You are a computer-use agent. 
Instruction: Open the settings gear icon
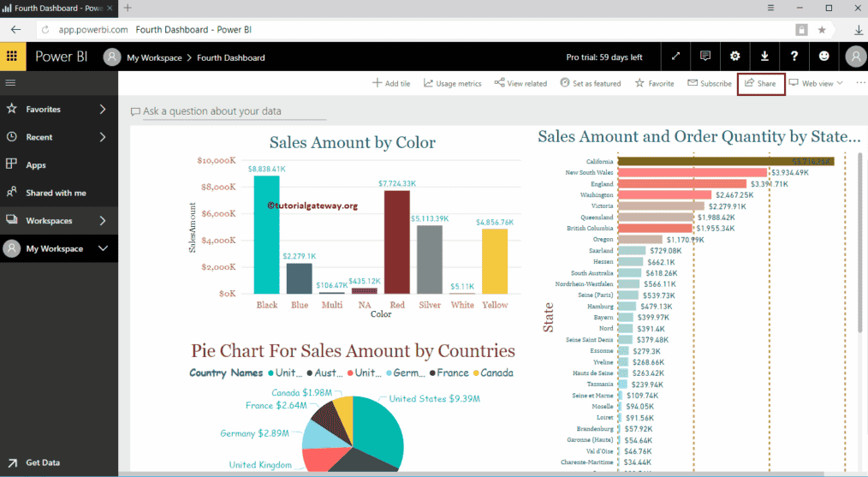pyautogui.click(x=734, y=57)
